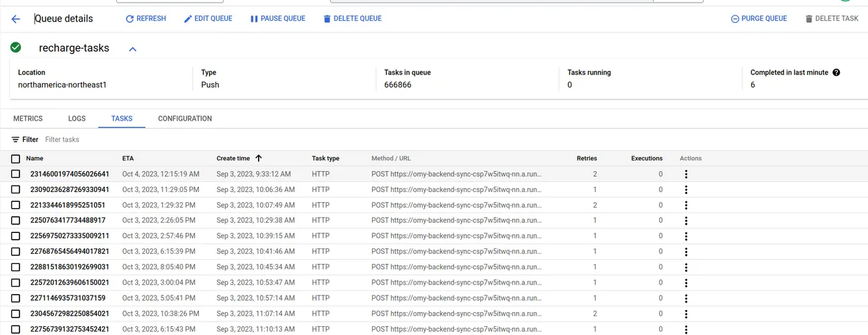Click help icon next to Completed in last minute
Screen dimensions: 868x335
836,73
